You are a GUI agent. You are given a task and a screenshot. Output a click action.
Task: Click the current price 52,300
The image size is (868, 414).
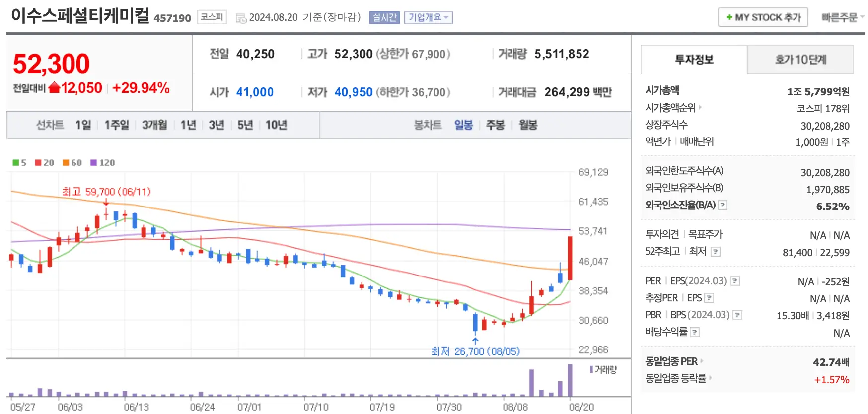51,64
